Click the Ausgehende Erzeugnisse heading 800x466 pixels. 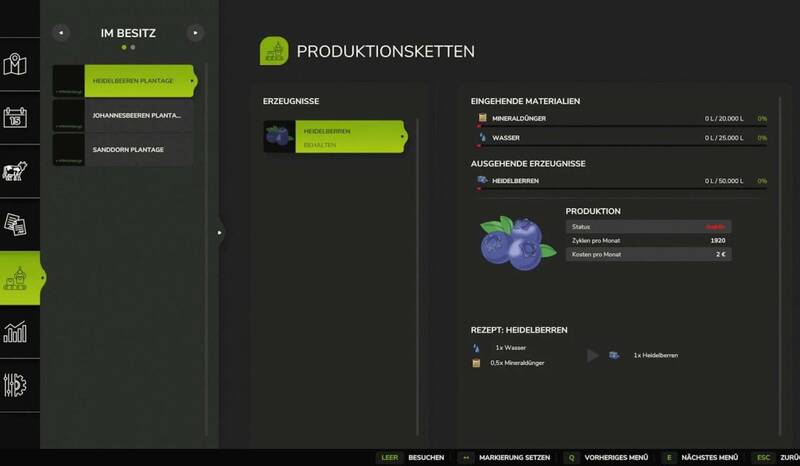pos(528,163)
